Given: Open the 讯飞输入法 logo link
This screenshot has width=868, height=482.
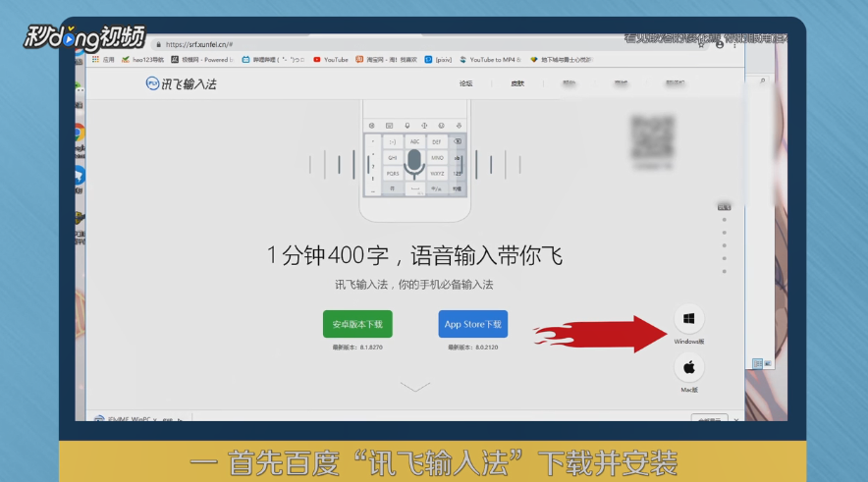Looking at the screenshot, I should [181, 83].
